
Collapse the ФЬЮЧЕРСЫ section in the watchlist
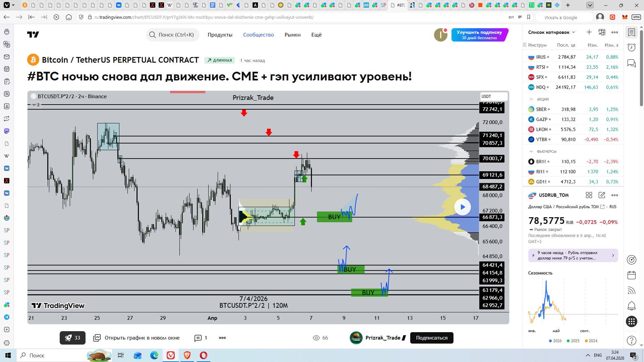pyautogui.click(x=531, y=152)
